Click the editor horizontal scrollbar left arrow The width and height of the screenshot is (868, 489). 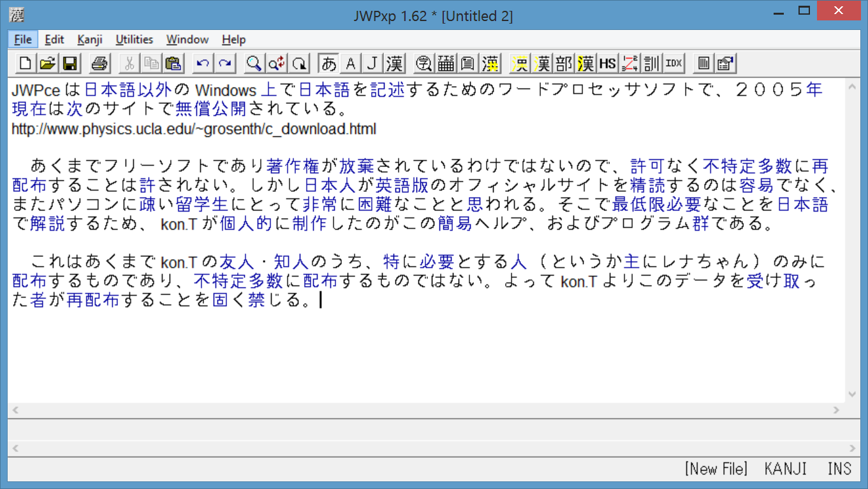[x=16, y=410]
